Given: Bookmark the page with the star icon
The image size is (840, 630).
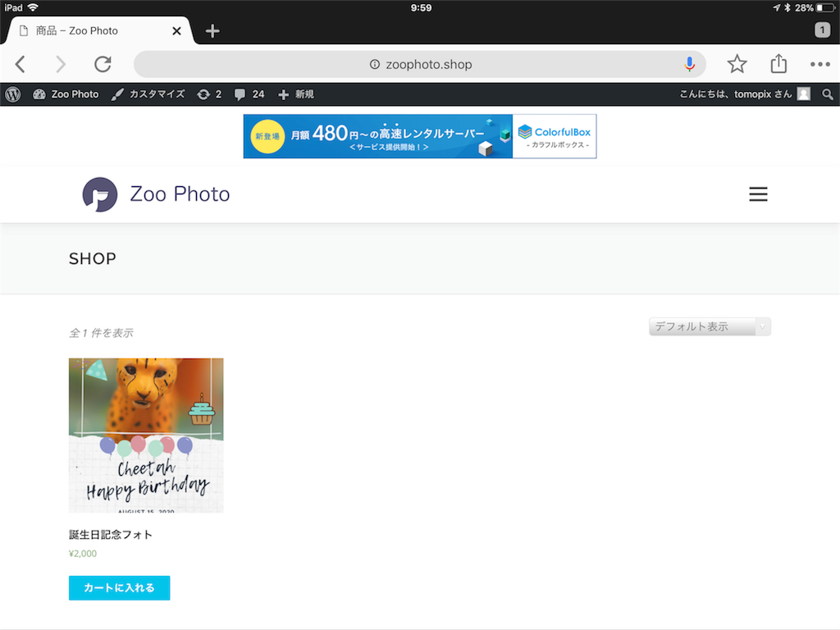Looking at the screenshot, I should point(737,64).
